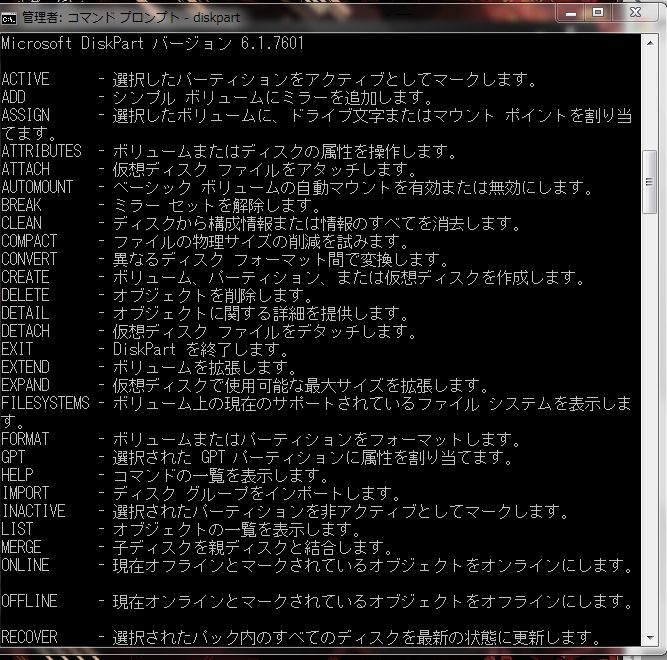667x660 pixels.
Task: Click the ONLINE command name
Action: 26,565
